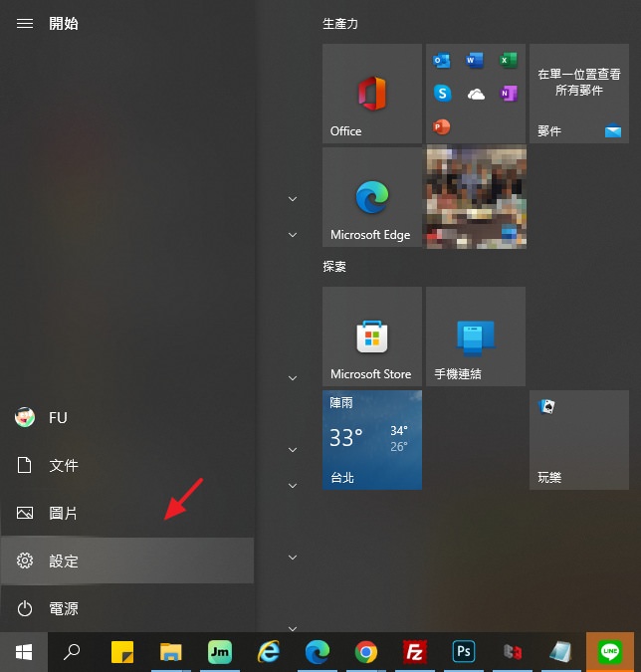Image resolution: width=641 pixels, height=672 pixels.
Task: Click the Windows Start button on taskbar
Action: pos(24,652)
